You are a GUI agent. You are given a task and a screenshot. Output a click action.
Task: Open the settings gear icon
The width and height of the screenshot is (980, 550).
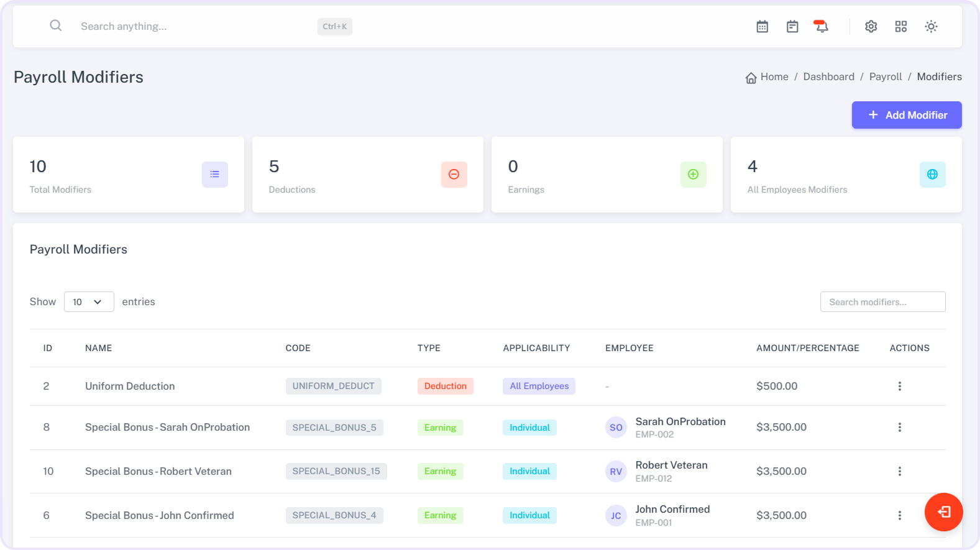[x=871, y=26]
